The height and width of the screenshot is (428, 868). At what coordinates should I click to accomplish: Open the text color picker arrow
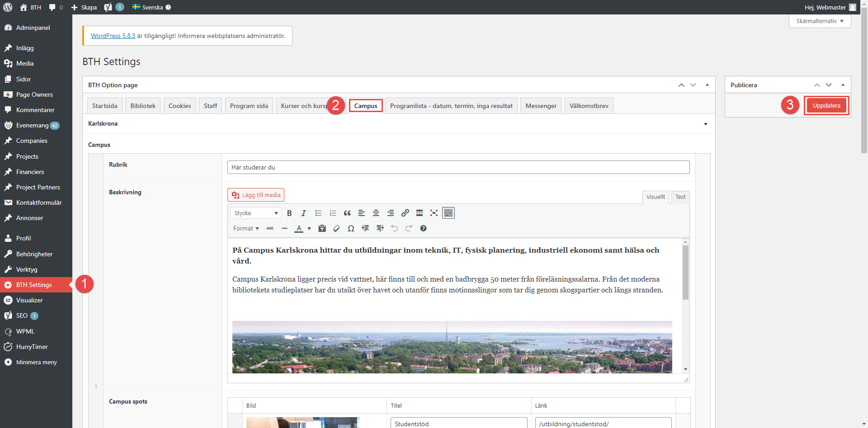click(309, 228)
